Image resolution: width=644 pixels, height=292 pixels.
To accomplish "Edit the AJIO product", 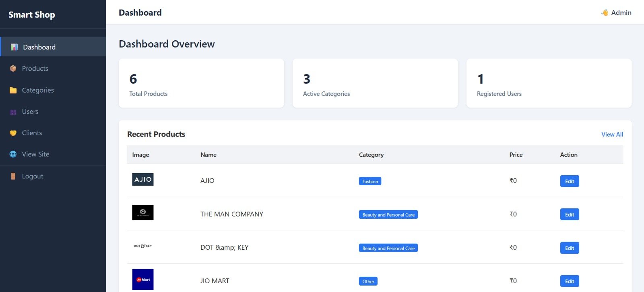I will click(x=569, y=181).
